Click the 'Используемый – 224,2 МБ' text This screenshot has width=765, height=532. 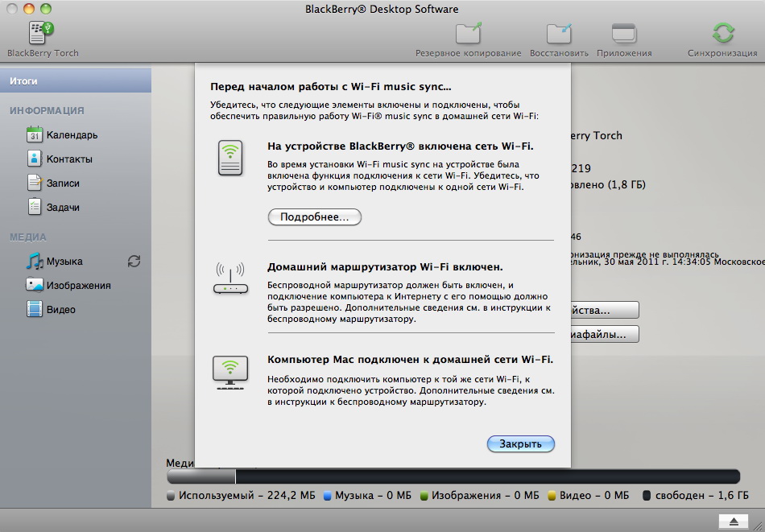coord(247,496)
